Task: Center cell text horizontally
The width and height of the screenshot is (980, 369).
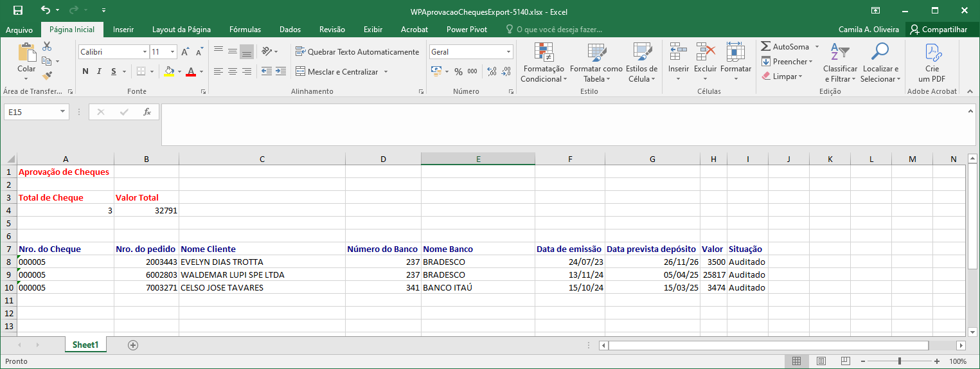Action: pyautogui.click(x=233, y=71)
